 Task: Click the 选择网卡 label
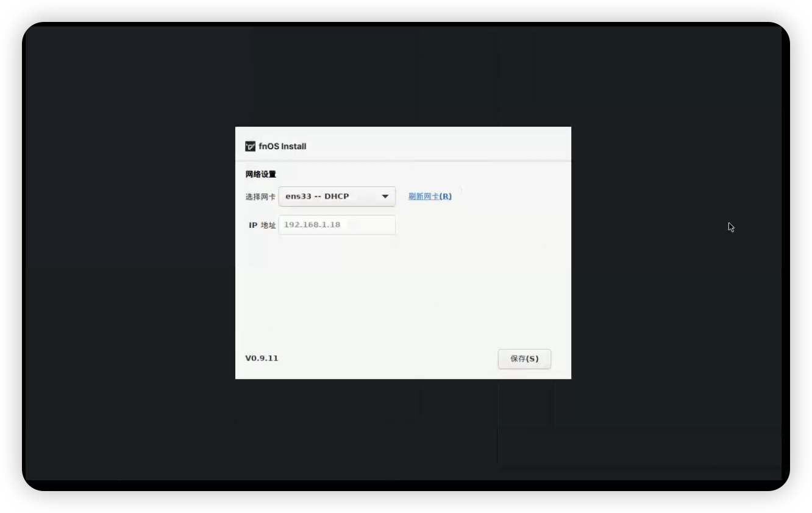[260, 197]
